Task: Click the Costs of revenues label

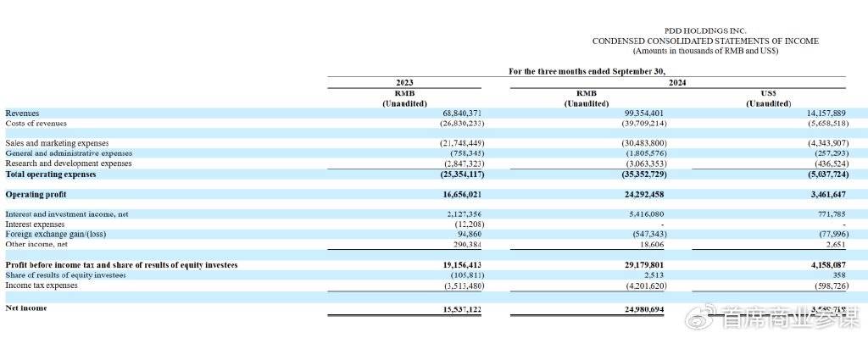Action: (36, 123)
